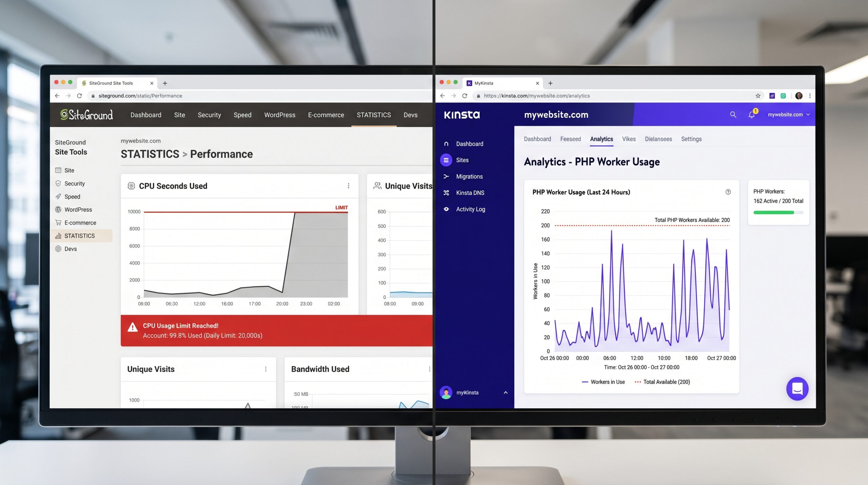Click help icon on PHP Worker Usage chart

pyautogui.click(x=728, y=192)
